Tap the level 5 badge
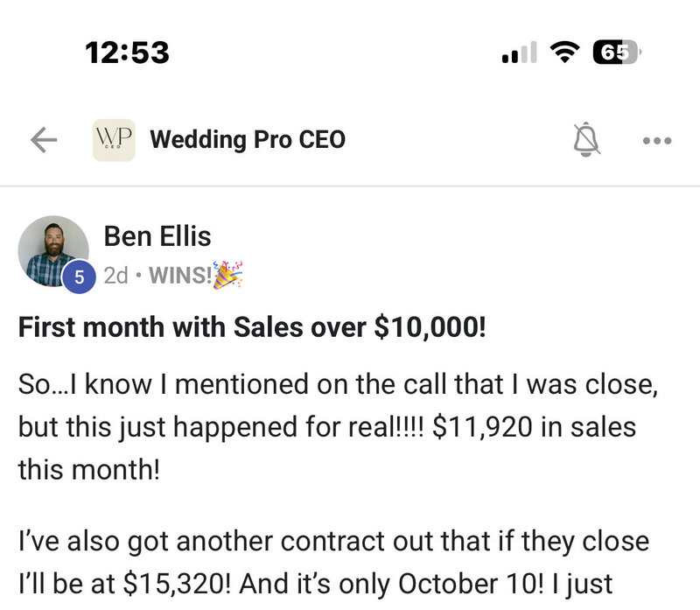Image resolution: width=700 pixels, height=610 pixels. point(79,277)
